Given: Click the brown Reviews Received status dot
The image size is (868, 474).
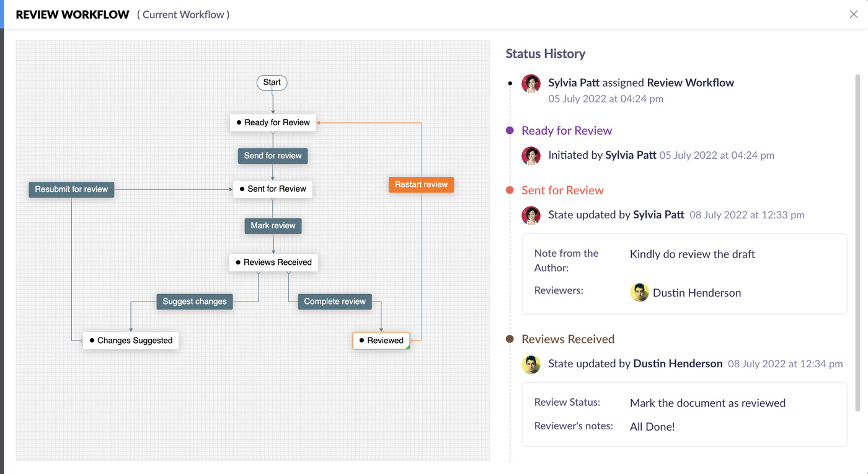Looking at the screenshot, I should (x=510, y=339).
